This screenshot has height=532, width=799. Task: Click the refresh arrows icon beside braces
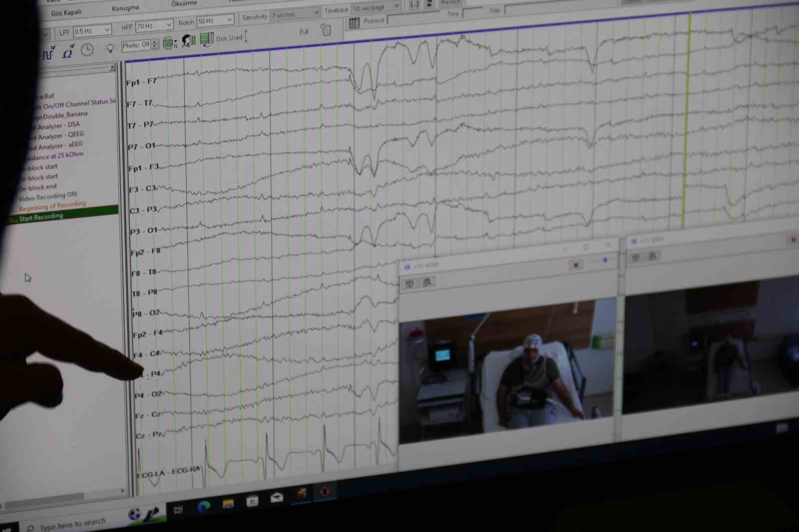429,4
